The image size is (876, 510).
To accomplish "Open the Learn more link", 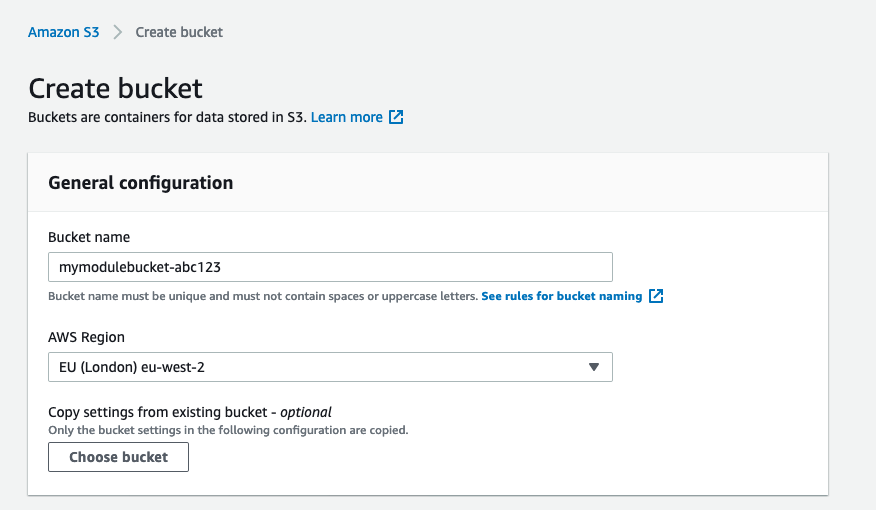I will [346, 117].
